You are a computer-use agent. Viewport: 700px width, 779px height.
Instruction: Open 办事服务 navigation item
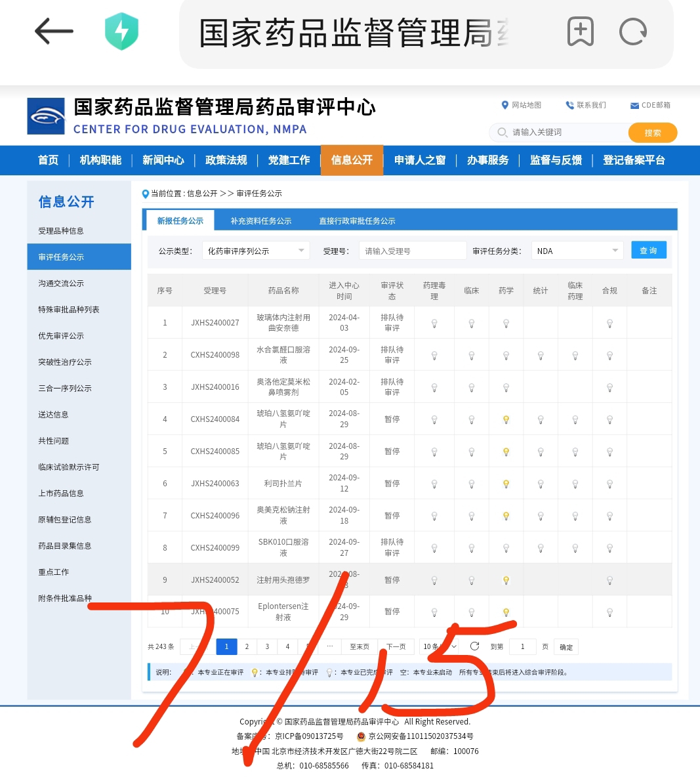pos(488,160)
